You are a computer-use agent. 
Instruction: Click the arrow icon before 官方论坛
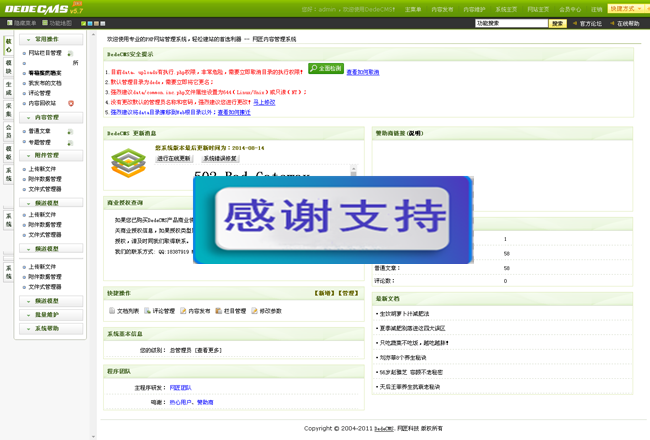click(x=575, y=24)
